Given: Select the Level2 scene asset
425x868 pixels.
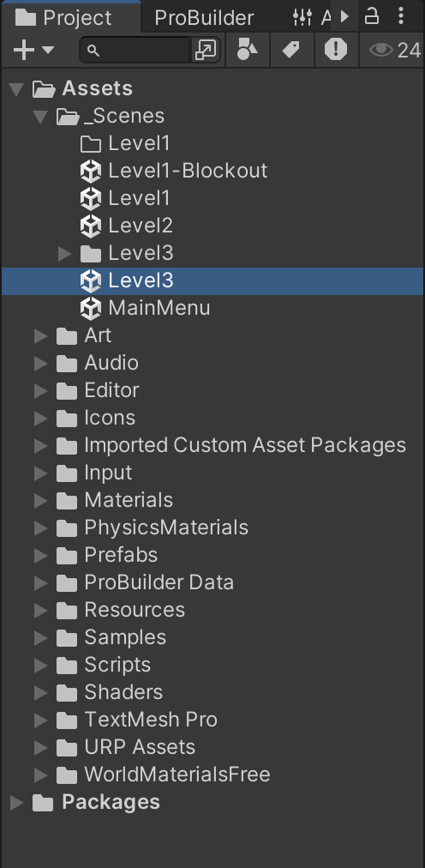Looking at the screenshot, I should [x=127, y=226].
